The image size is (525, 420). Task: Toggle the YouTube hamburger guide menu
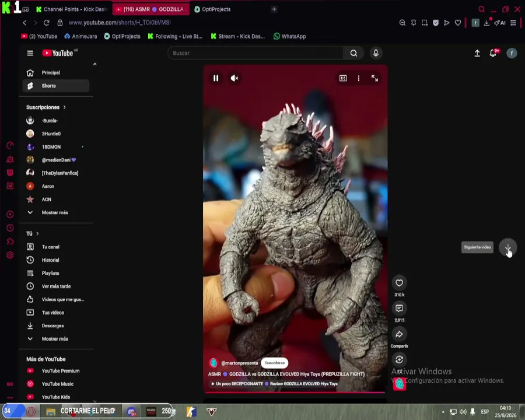tap(30, 53)
